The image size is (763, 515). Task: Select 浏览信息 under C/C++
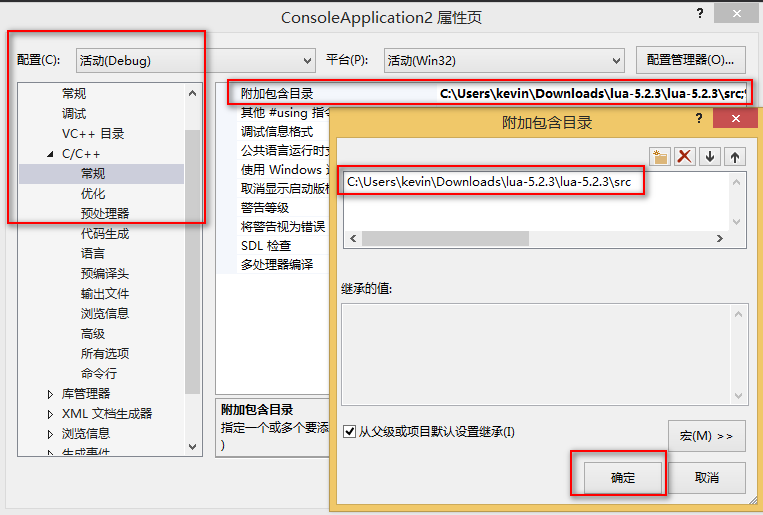point(105,313)
